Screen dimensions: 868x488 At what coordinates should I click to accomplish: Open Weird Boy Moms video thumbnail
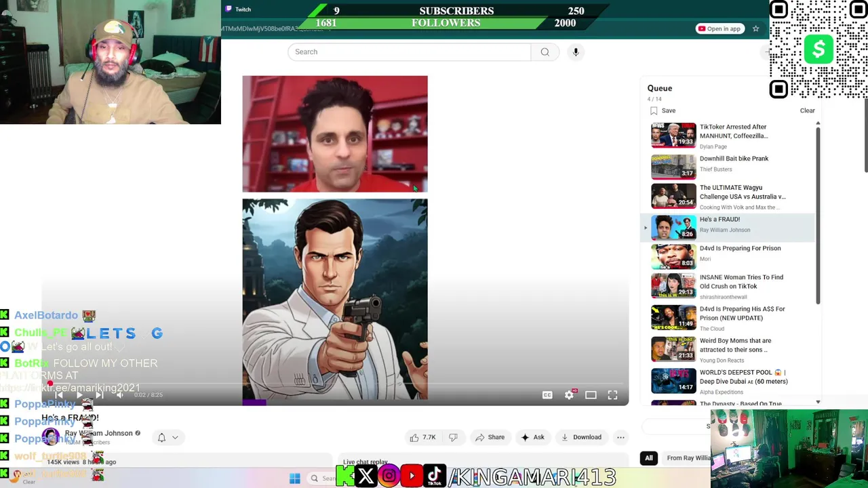(x=673, y=349)
